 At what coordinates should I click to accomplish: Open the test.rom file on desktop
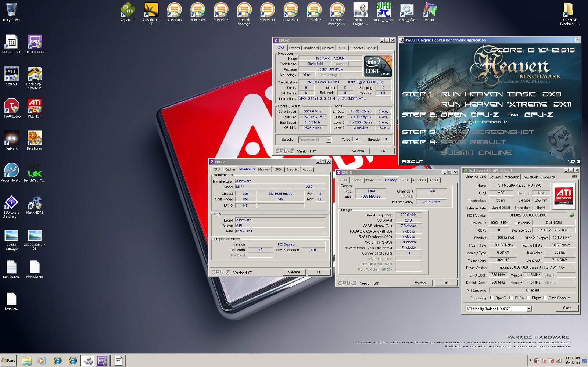[x=11, y=301]
